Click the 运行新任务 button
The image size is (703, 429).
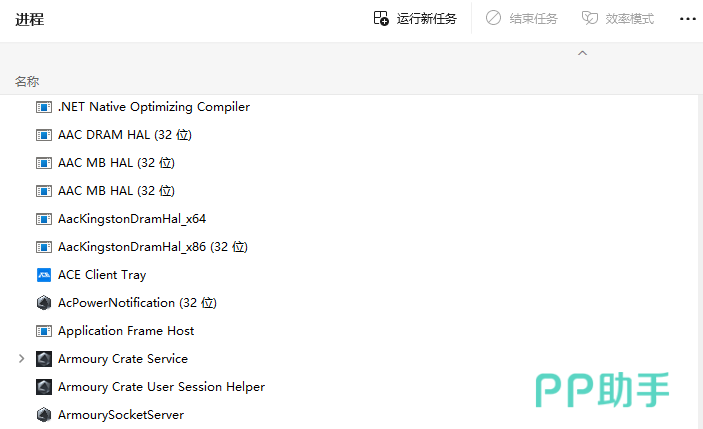pyautogui.click(x=415, y=19)
